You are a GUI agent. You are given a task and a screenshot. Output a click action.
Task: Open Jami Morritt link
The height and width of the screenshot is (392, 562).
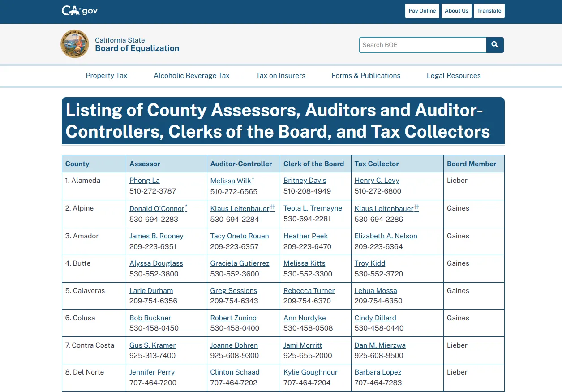[x=303, y=345]
